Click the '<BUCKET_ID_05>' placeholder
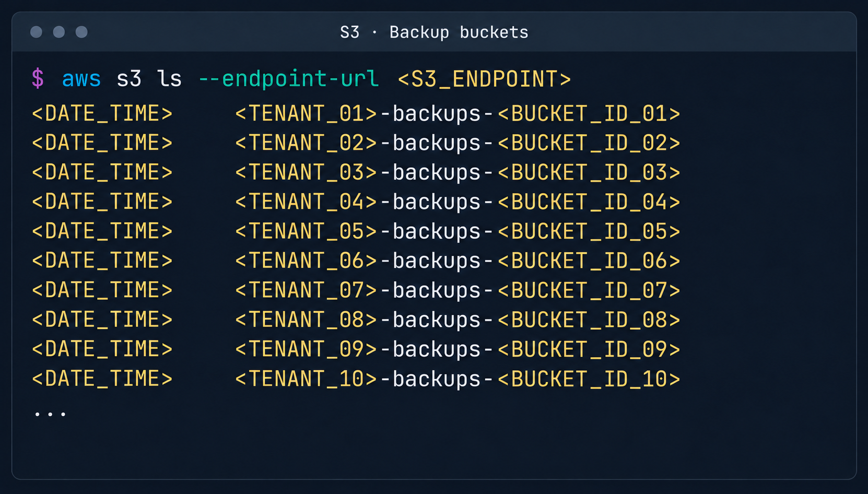This screenshot has width=868, height=494. pos(589,231)
